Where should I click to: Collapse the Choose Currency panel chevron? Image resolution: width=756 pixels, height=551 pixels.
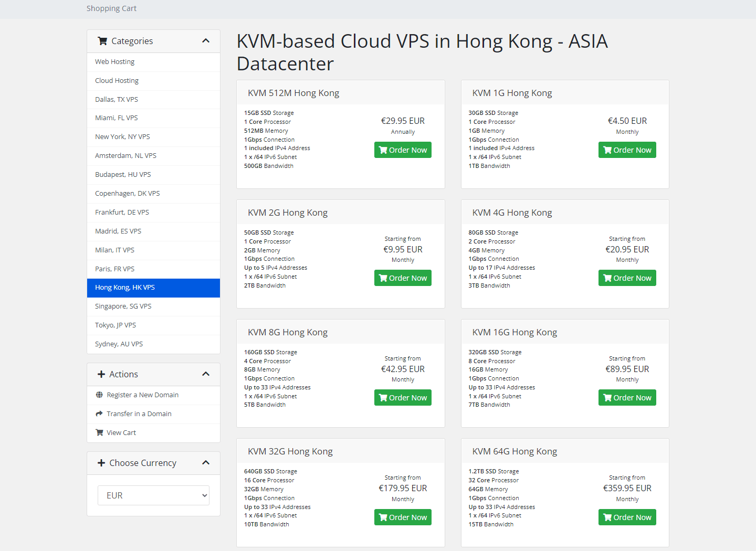tap(206, 463)
